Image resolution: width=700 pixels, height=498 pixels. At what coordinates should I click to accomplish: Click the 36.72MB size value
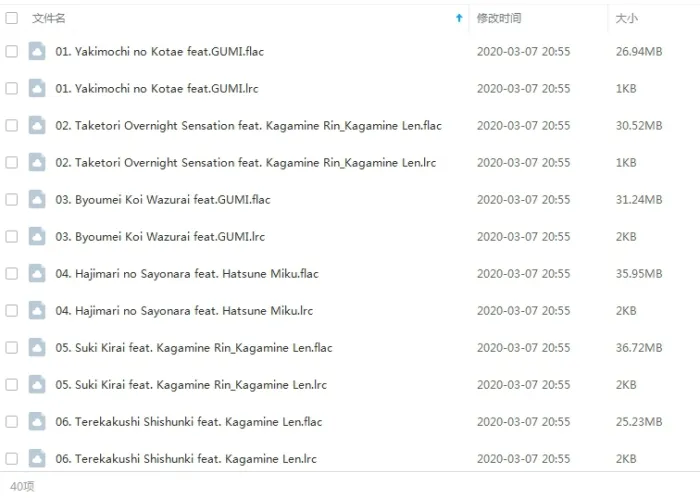(x=639, y=348)
